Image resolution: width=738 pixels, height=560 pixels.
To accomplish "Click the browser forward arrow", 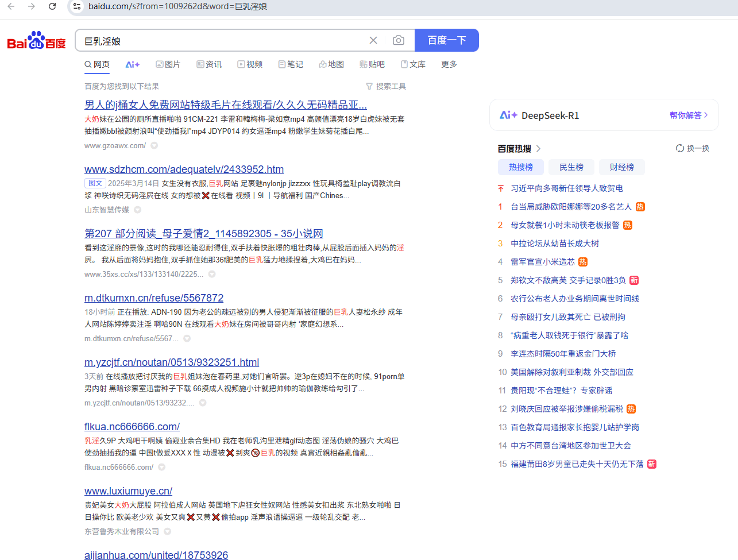I will tap(32, 6).
